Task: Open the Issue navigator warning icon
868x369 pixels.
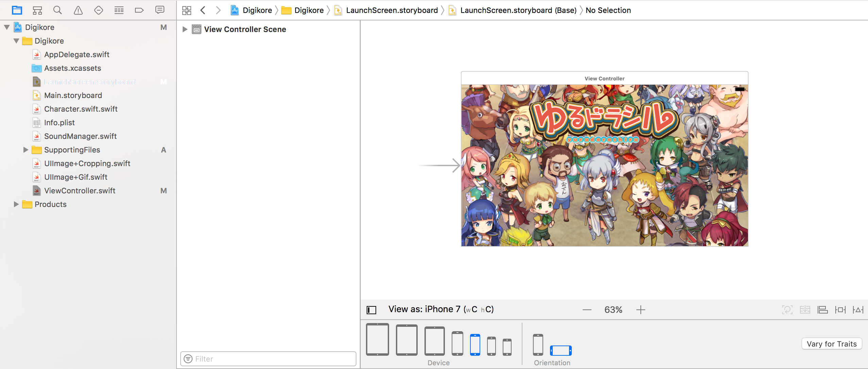Action: (x=78, y=10)
